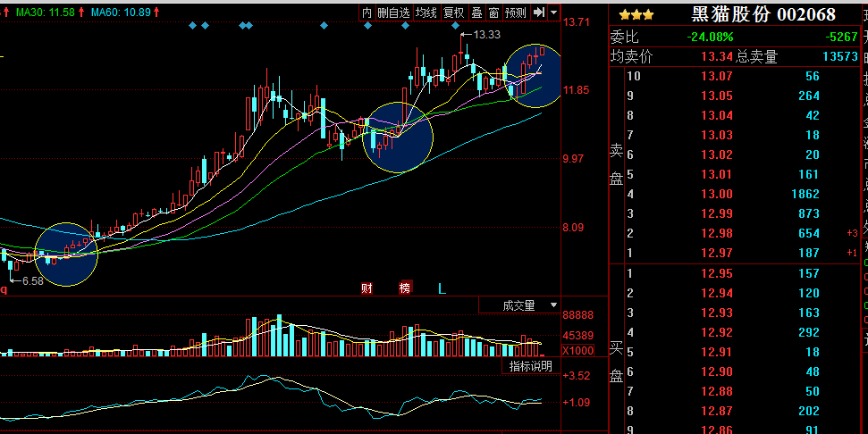This screenshot has height=434, width=868.
Task: Select buy level 4 at price 12.92
Action: [x=734, y=332]
